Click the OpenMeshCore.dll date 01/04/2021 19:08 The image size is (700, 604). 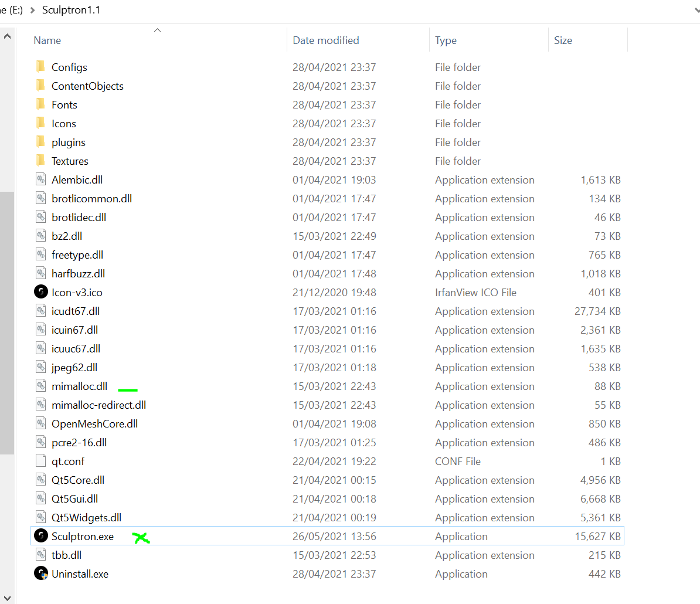334,423
